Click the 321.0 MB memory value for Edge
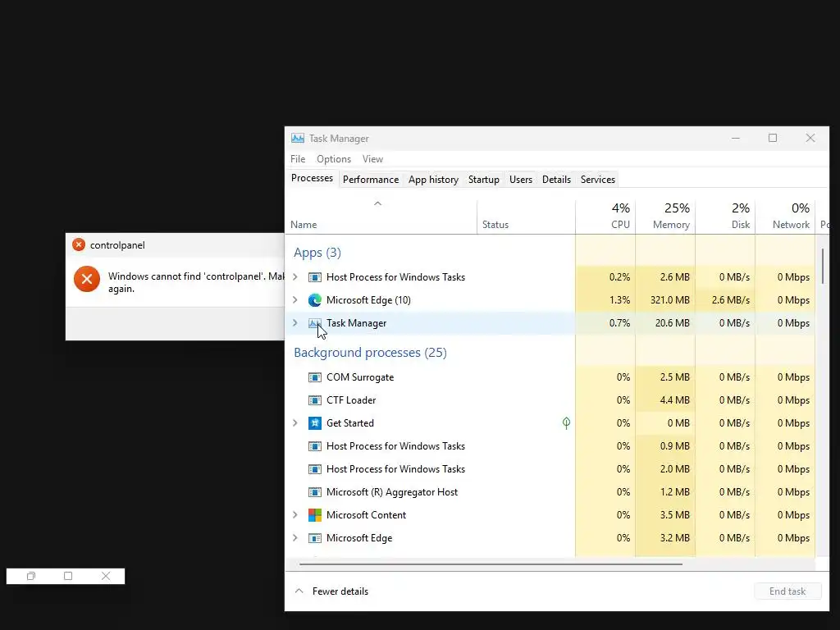Viewport: 840px width, 630px height. coord(669,300)
